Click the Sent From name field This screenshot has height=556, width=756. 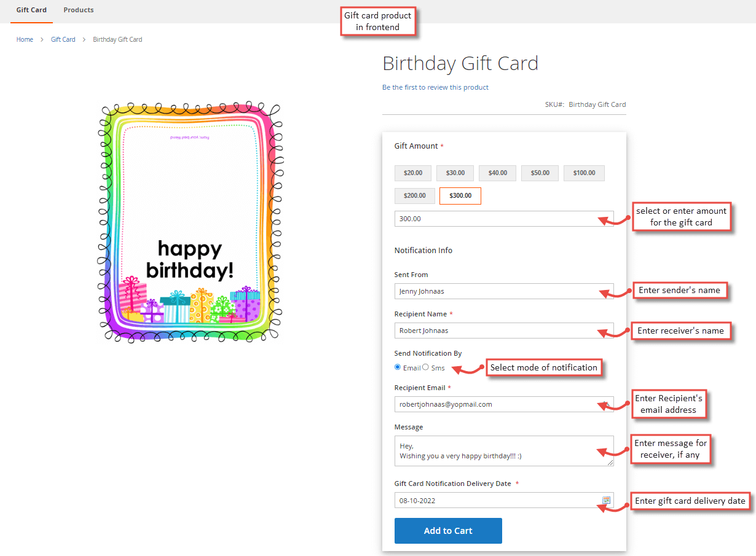point(504,291)
